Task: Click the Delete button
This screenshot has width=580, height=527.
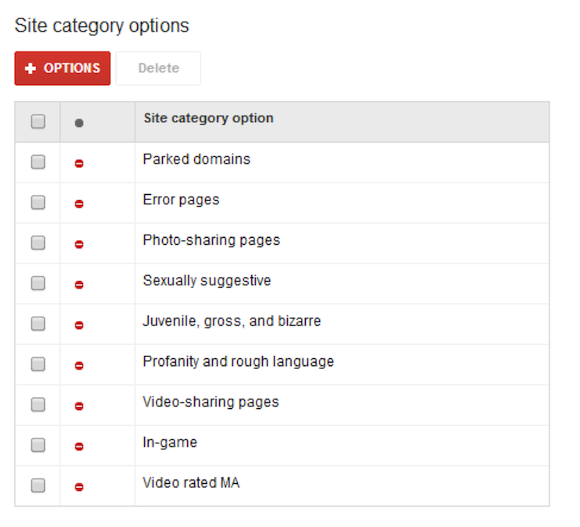Action: pos(158,68)
